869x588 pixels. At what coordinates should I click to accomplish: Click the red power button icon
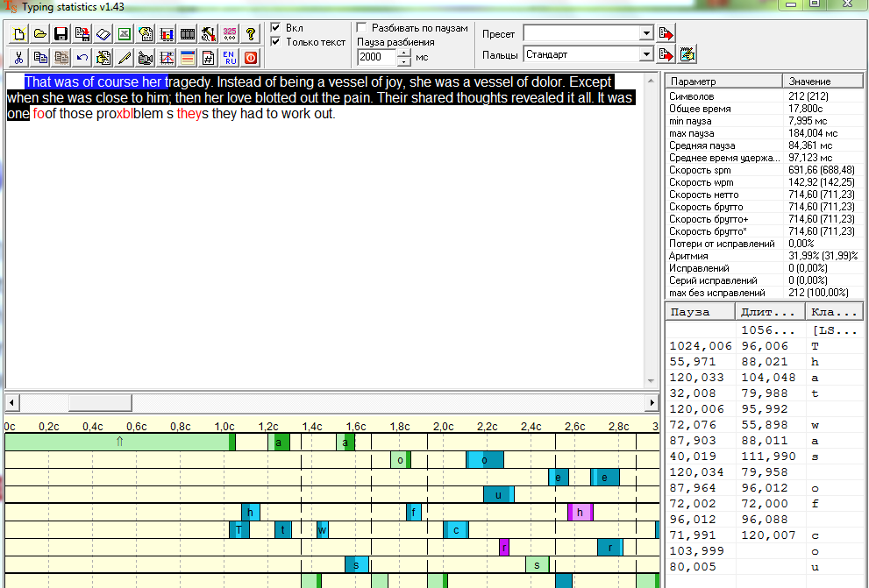pos(251,57)
